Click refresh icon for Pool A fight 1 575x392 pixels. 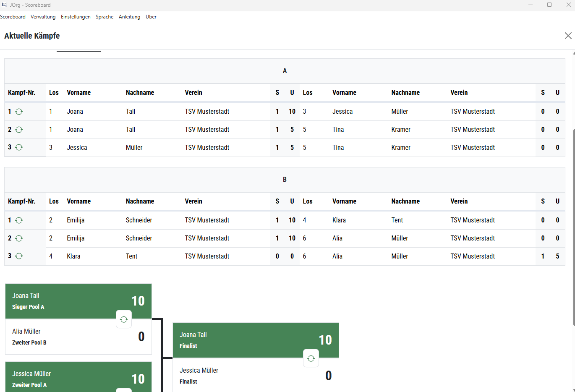coord(19,112)
